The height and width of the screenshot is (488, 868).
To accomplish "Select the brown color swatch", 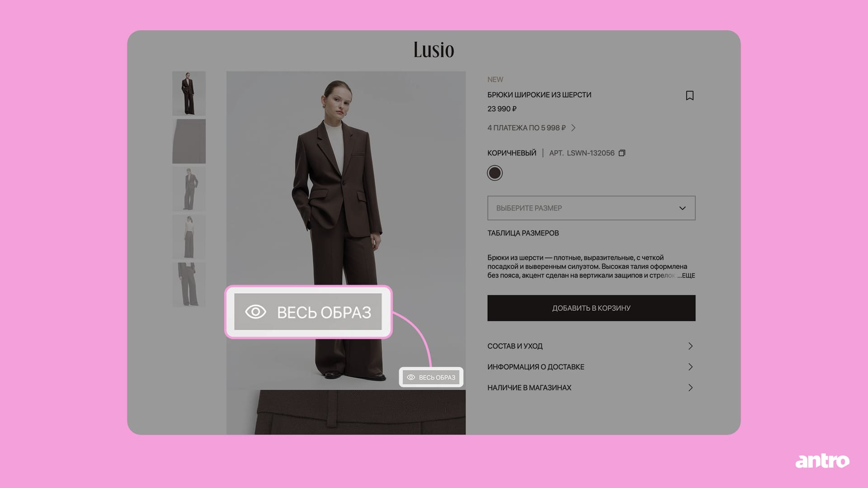I will [495, 173].
